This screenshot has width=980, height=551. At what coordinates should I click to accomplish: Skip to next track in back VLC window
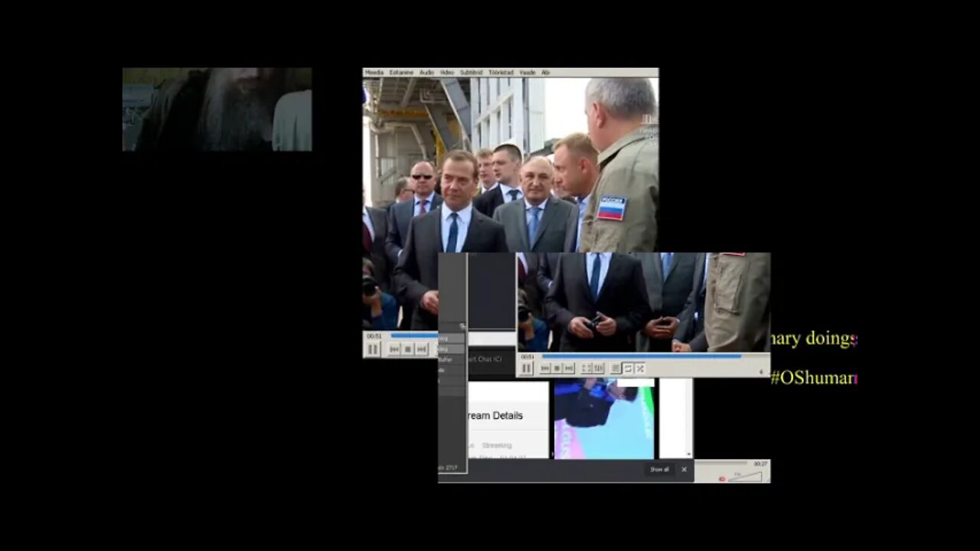coord(421,349)
